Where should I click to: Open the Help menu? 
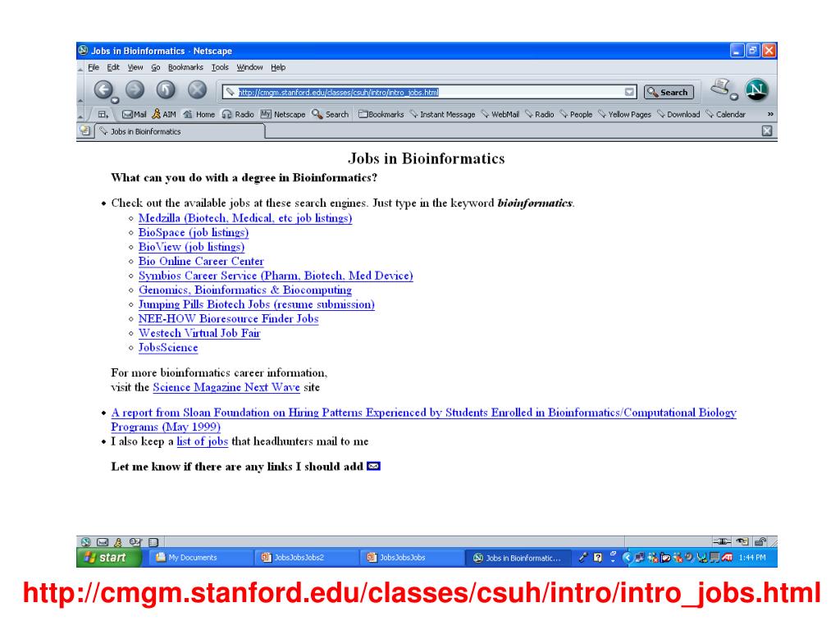coord(278,67)
